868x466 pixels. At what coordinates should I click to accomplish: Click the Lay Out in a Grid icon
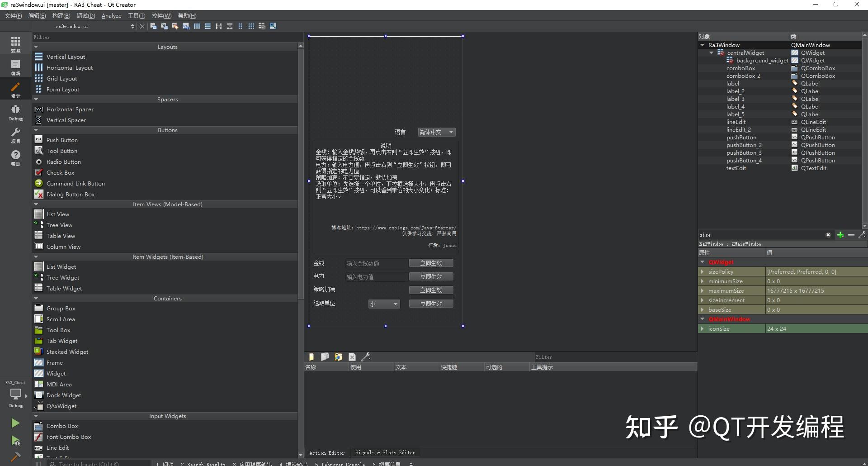point(251,26)
